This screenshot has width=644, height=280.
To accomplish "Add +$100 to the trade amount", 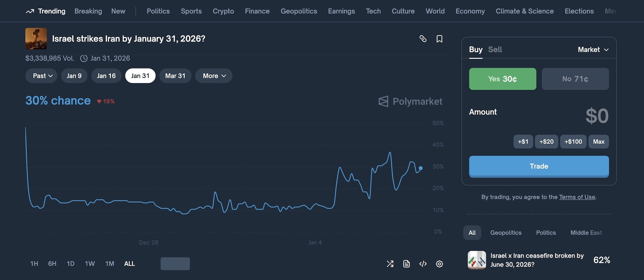I will coord(573,142).
